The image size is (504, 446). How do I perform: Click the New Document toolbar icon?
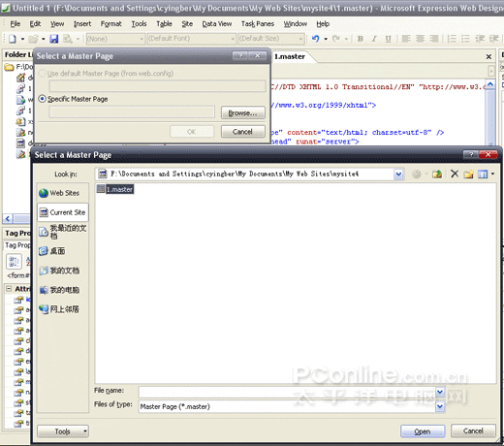point(13,39)
